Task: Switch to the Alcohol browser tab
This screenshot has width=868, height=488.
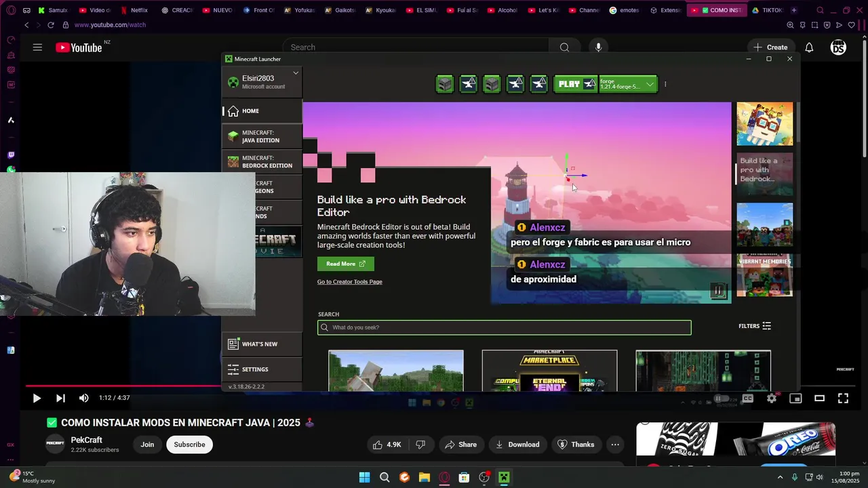Action: click(502, 10)
